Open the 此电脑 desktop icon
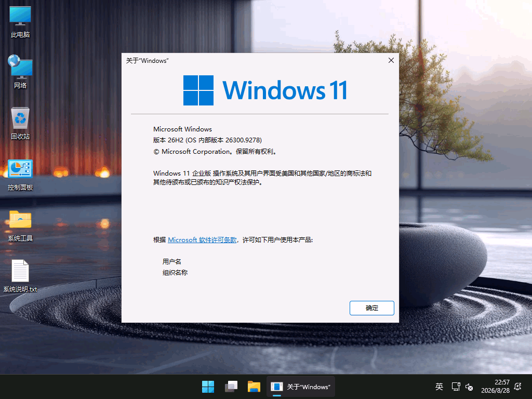 (20, 21)
